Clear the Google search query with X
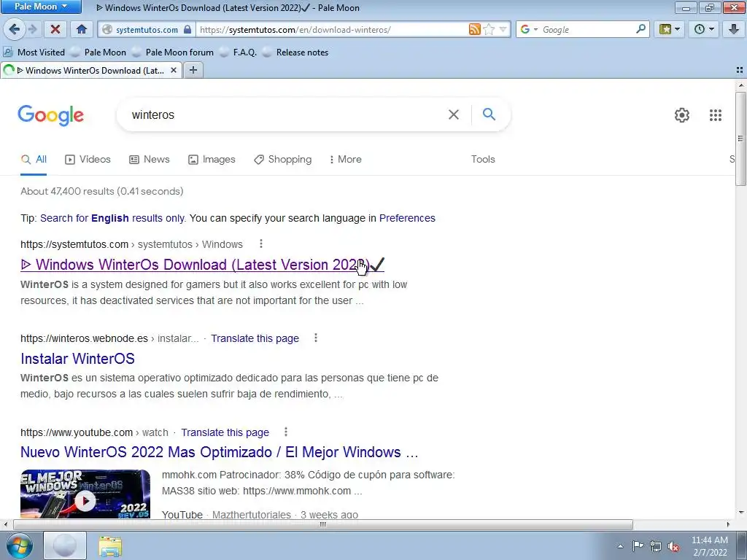This screenshot has height=560, width=747. [454, 114]
